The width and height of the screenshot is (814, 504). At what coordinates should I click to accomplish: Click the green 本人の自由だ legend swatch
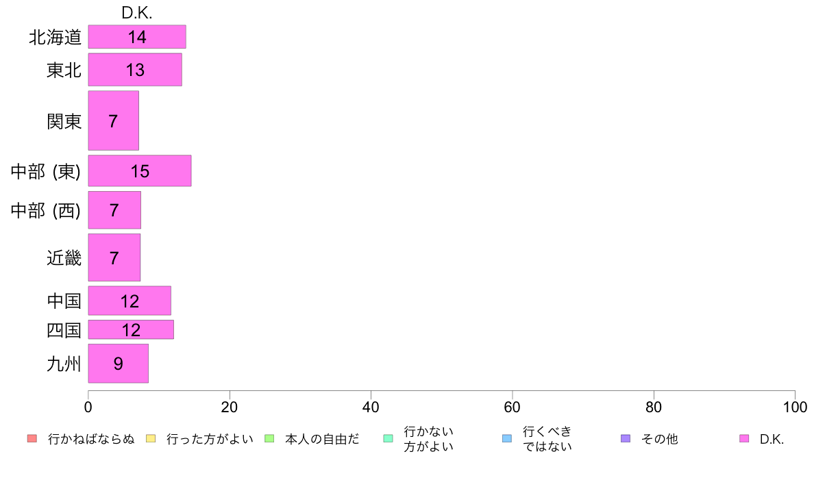coord(269,439)
